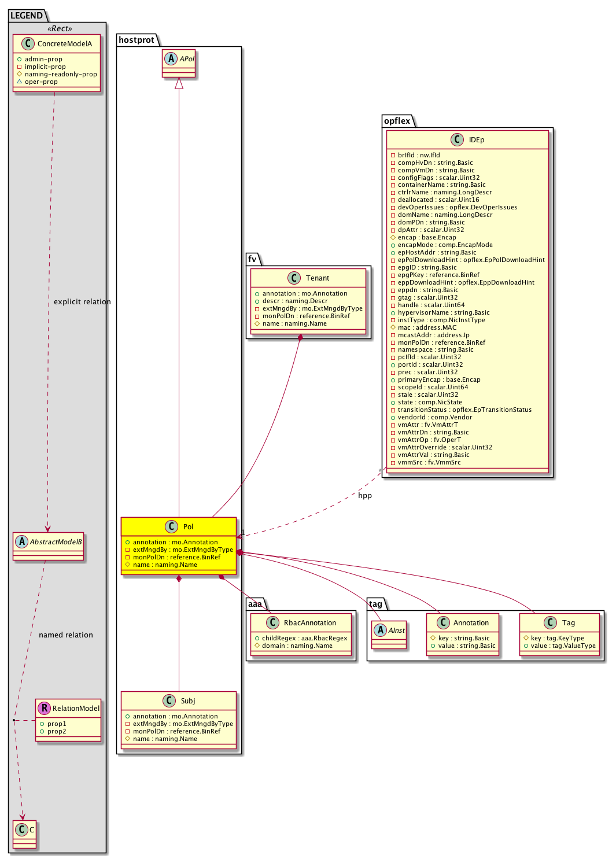Viewport: 616px width, 859px height.
Task: Click the fv package tab label
Action: [252, 259]
